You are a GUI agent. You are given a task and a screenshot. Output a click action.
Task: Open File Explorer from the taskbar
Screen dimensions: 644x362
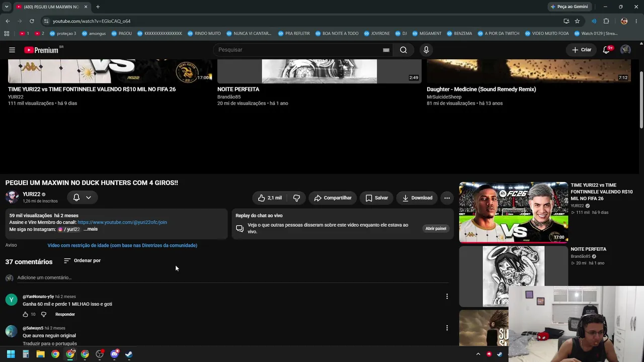pyautogui.click(x=40, y=354)
